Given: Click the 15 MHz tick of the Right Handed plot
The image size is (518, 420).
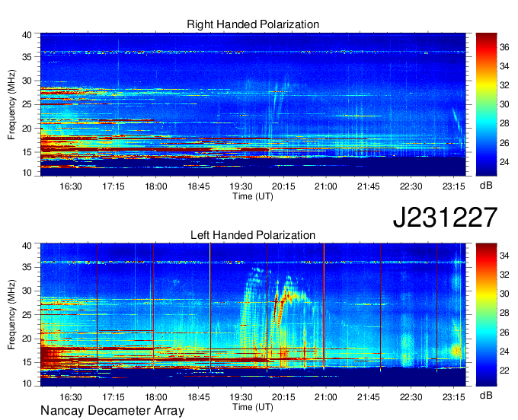Looking at the screenshot, I should [x=27, y=152].
